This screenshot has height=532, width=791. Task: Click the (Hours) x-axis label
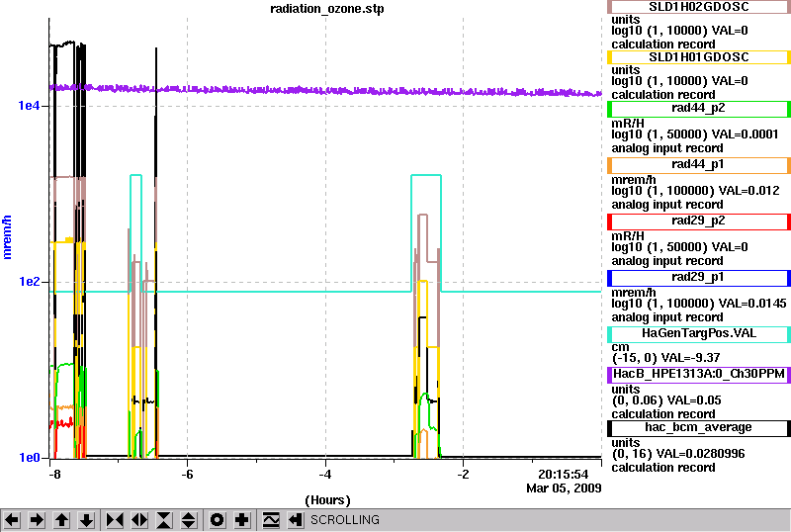coord(327,500)
